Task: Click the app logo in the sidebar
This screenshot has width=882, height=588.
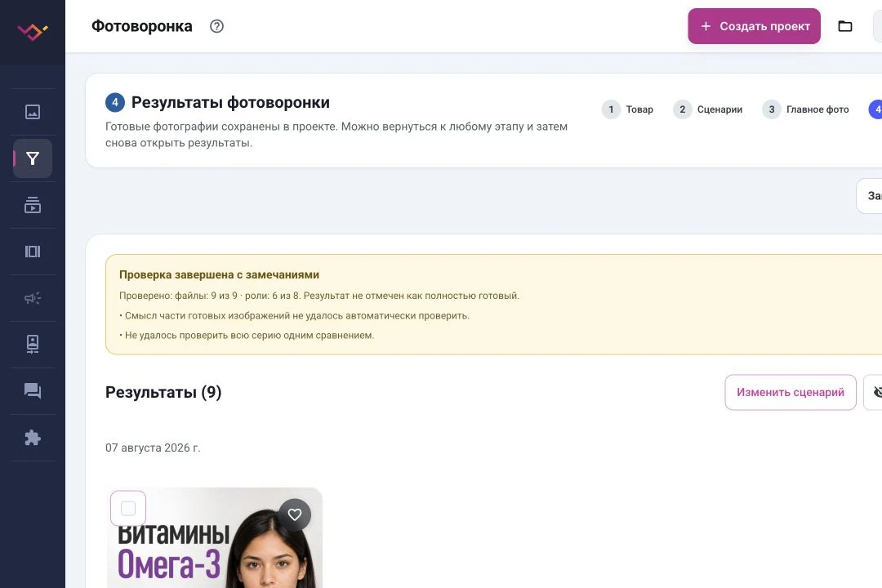Action: coord(32,32)
